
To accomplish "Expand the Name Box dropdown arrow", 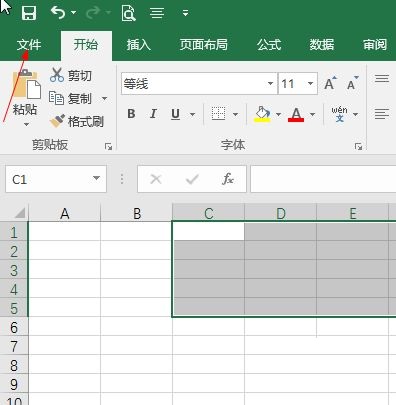I will [x=97, y=178].
